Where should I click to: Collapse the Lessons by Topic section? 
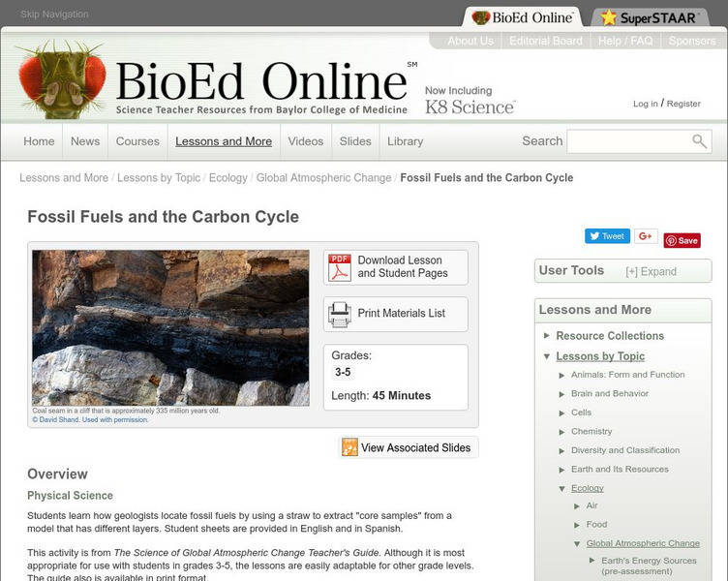point(547,356)
